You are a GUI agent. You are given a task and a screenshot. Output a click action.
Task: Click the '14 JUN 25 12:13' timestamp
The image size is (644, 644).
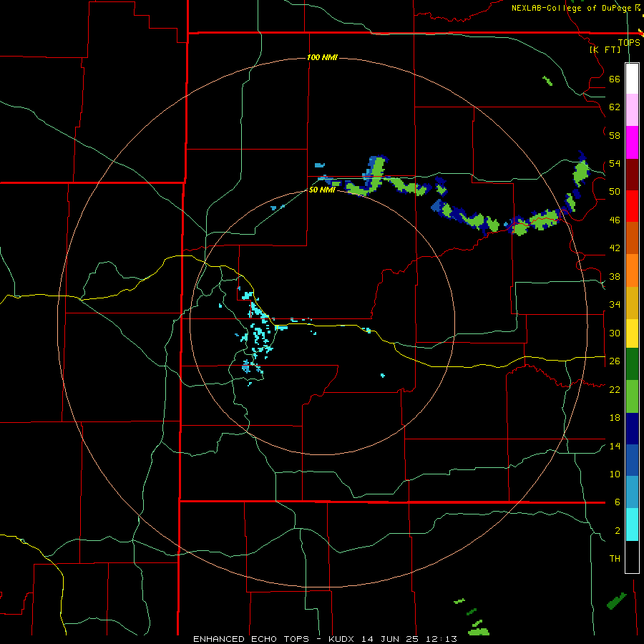coord(409,639)
